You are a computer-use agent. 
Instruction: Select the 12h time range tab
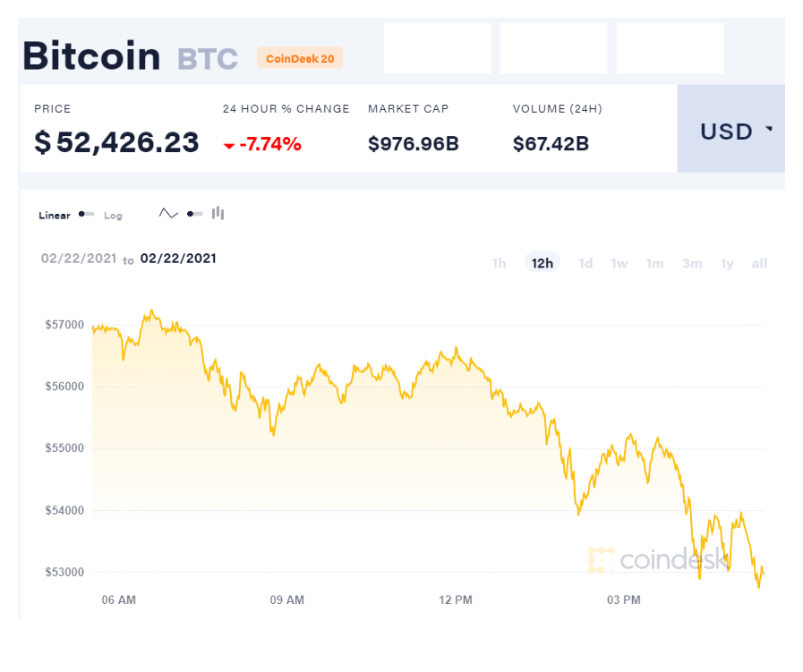[x=542, y=263]
